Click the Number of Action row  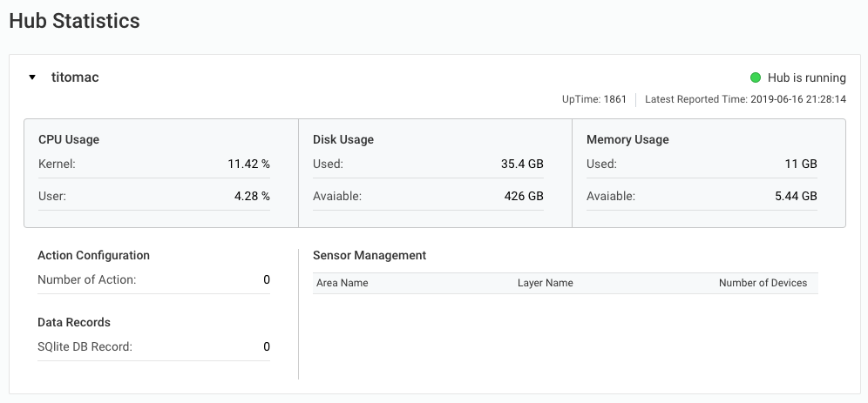click(x=153, y=279)
